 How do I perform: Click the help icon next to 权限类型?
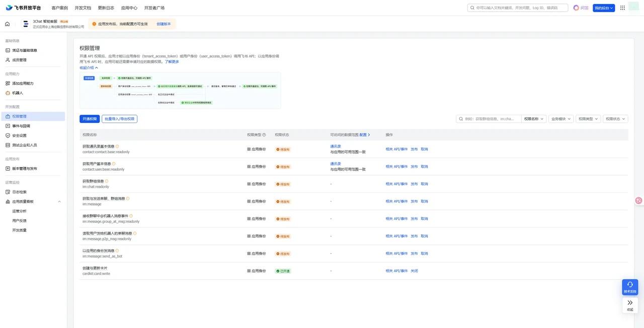tap(264, 135)
